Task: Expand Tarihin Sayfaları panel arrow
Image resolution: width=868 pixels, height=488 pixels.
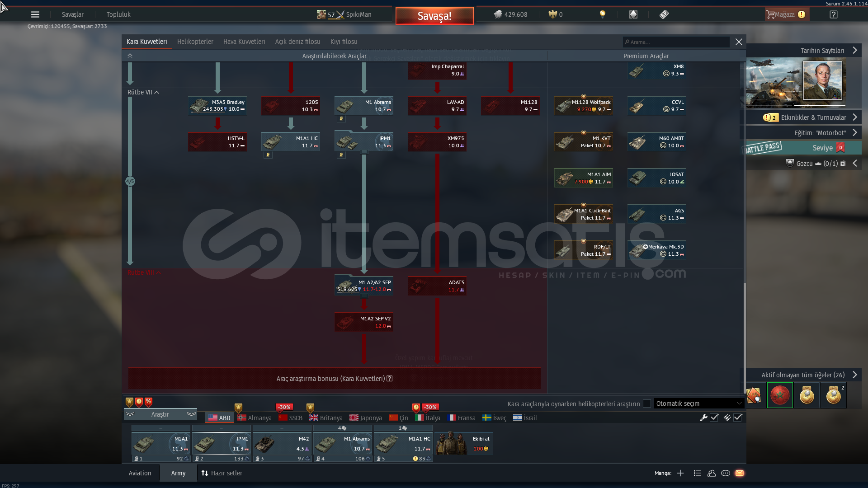Action: coord(855,51)
